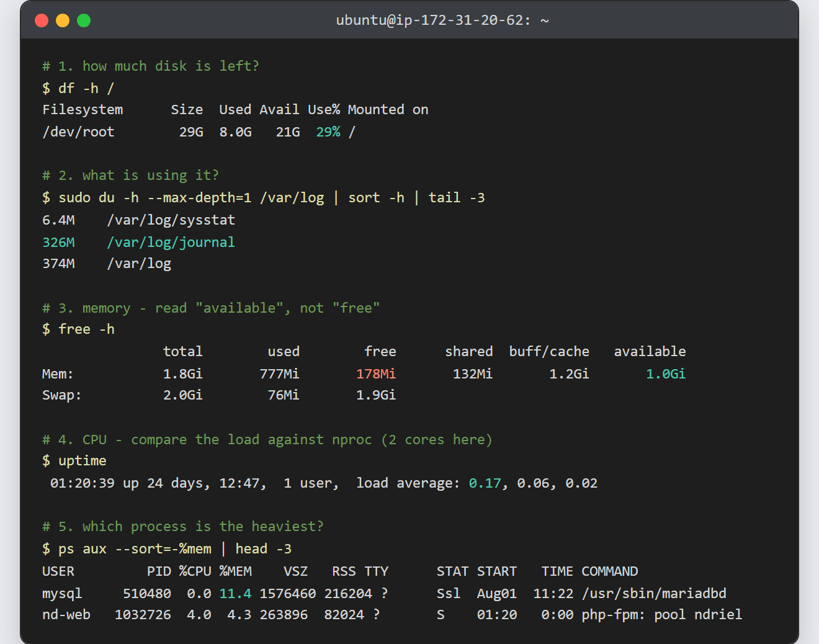Click PID 510480
This screenshot has width=819, height=644.
click(x=147, y=594)
